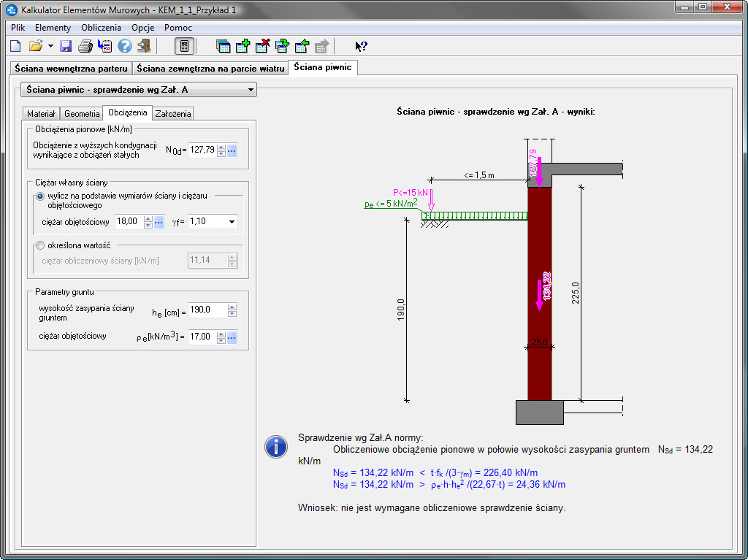
Task: Switch to the Geometria tab
Action: click(82, 114)
